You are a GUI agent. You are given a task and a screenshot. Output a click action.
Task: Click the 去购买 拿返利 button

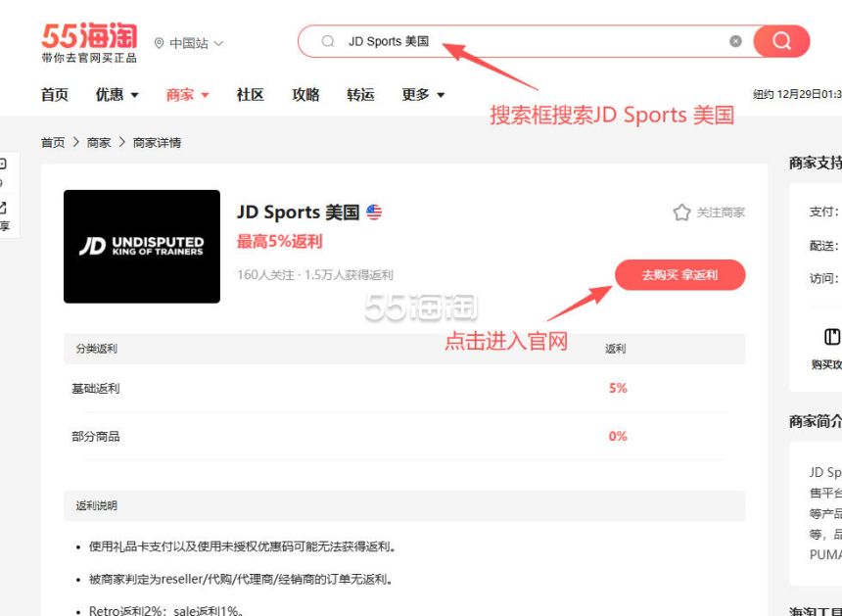point(679,275)
